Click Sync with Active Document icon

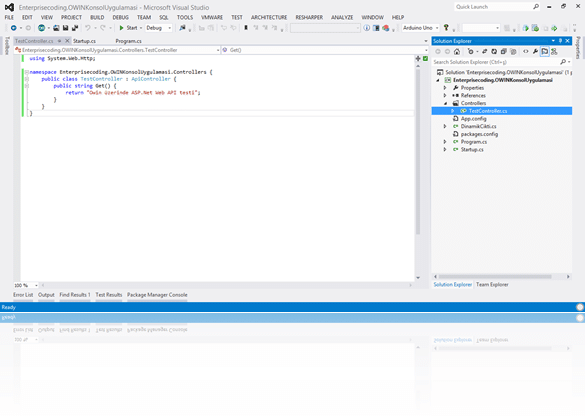point(484,51)
